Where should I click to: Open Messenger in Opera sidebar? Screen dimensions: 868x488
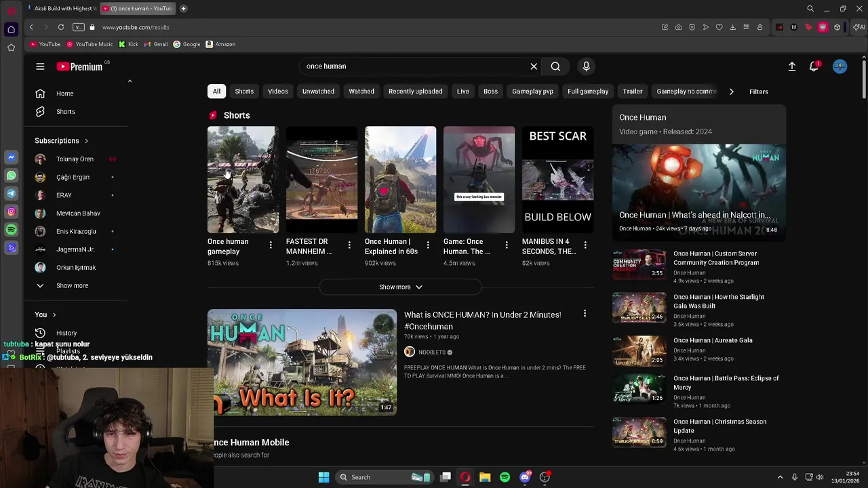coord(11,157)
